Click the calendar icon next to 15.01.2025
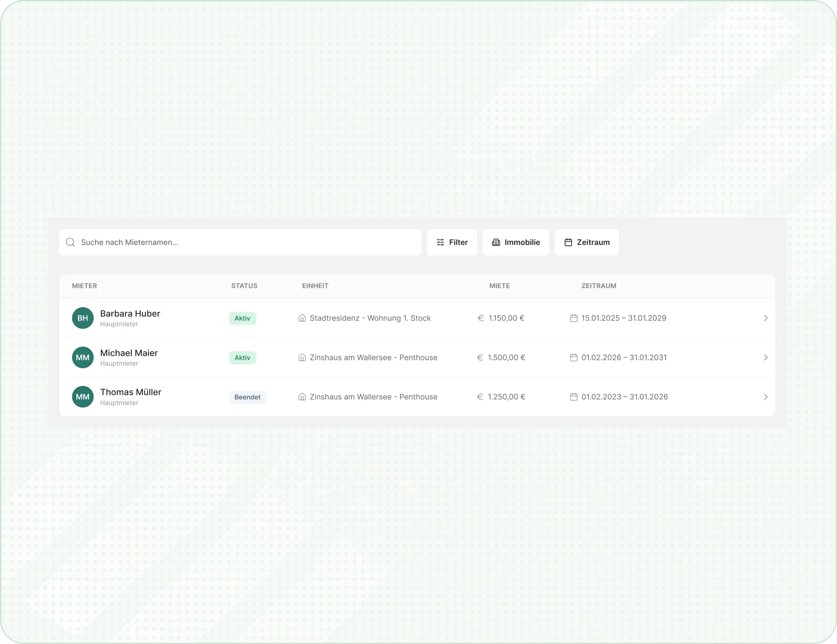 pos(574,318)
